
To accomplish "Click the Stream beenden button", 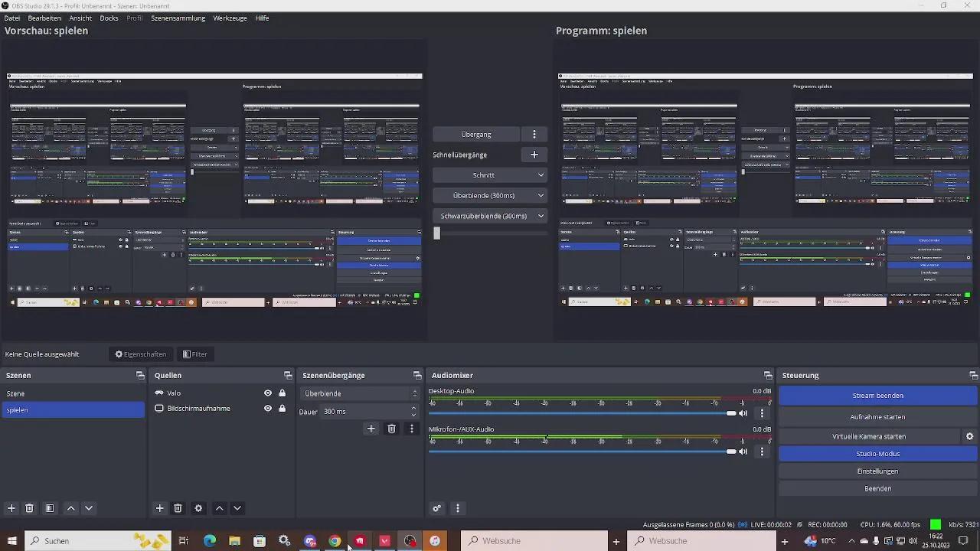I will coord(877,396).
